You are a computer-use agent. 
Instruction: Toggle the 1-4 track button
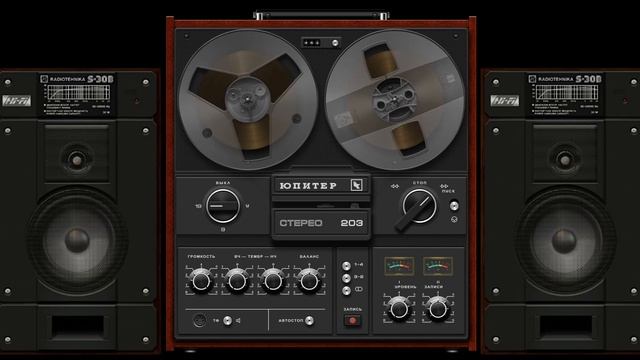(x=346, y=266)
